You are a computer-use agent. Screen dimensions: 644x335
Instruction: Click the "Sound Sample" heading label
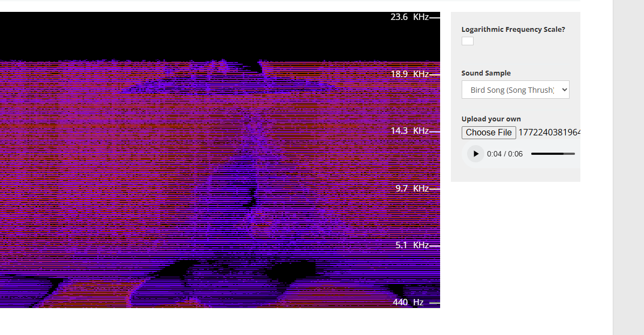point(486,73)
